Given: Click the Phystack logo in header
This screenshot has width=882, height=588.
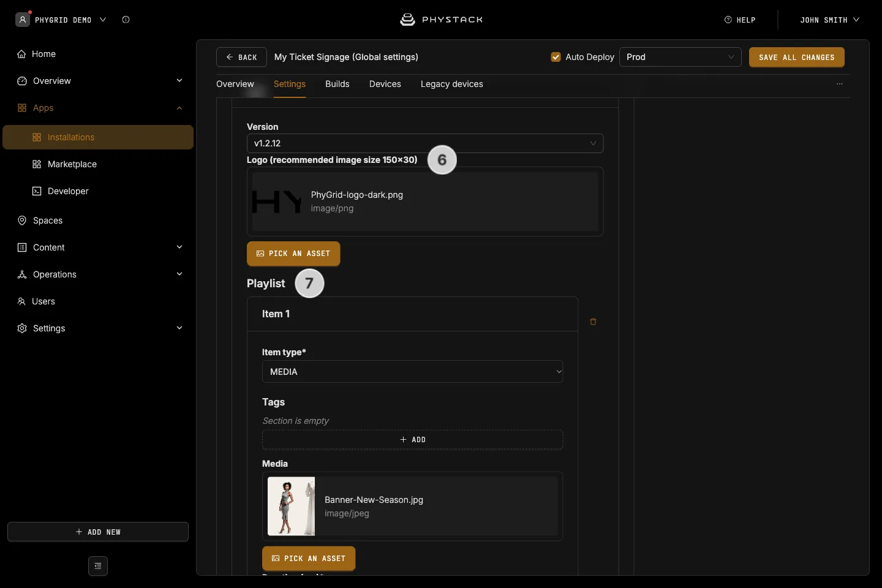Looking at the screenshot, I should point(441,20).
